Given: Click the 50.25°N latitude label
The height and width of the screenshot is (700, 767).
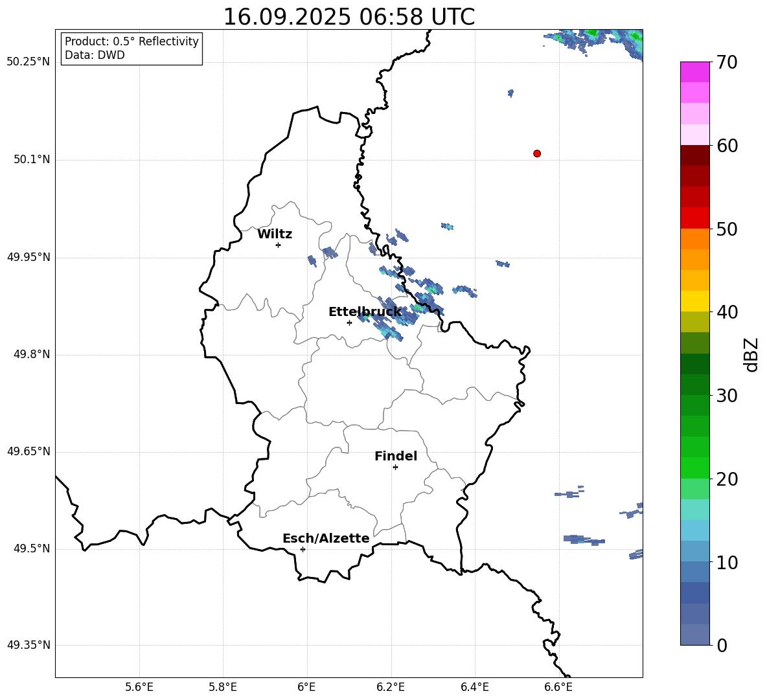Looking at the screenshot, I should 29,62.
